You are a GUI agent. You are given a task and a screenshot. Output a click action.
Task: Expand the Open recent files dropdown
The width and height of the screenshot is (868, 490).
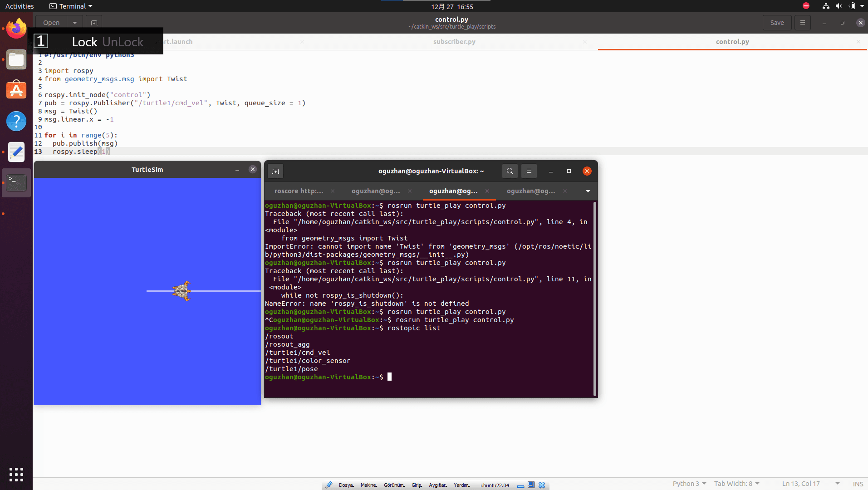(74, 23)
